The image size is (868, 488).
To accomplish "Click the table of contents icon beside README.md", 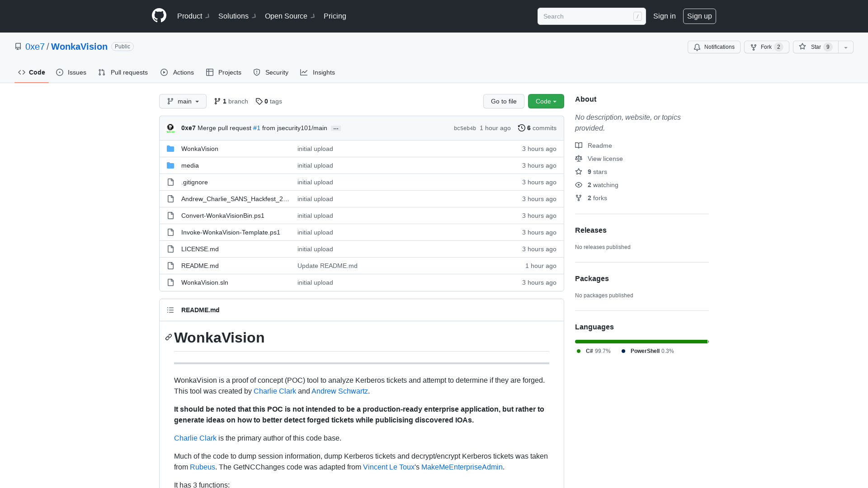I will click(x=170, y=310).
